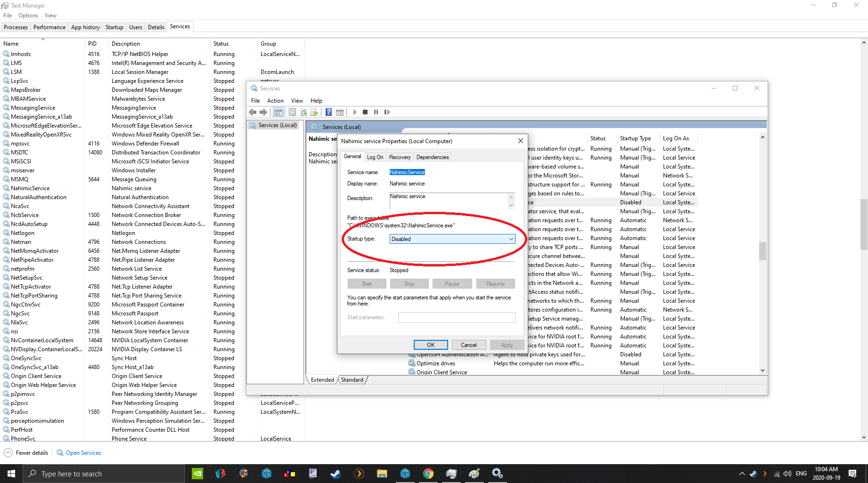Viewport: 868px width, 483px height.
Task: Open the Recovery tab in properties dialog
Action: click(400, 157)
